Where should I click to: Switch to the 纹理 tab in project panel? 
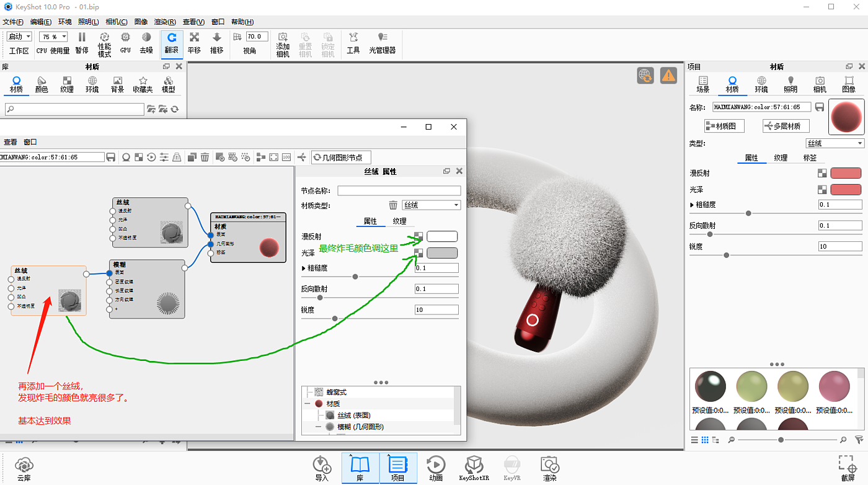(x=781, y=158)
